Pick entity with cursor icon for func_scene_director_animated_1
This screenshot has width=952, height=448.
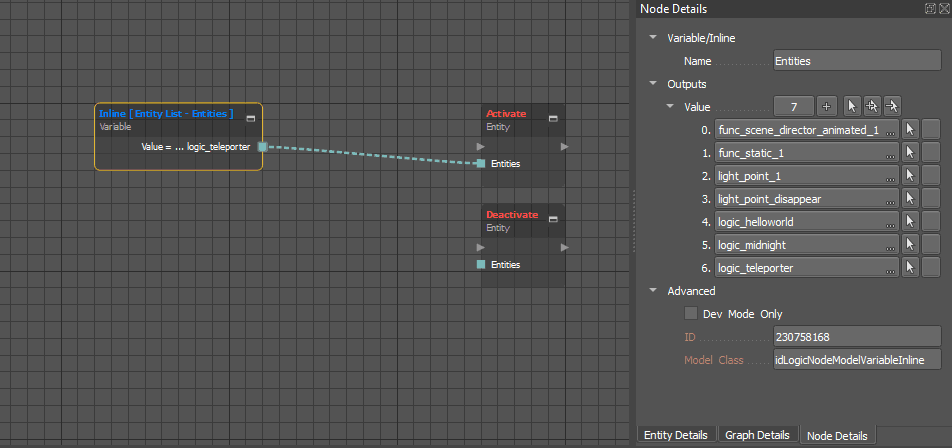[910, 129]
